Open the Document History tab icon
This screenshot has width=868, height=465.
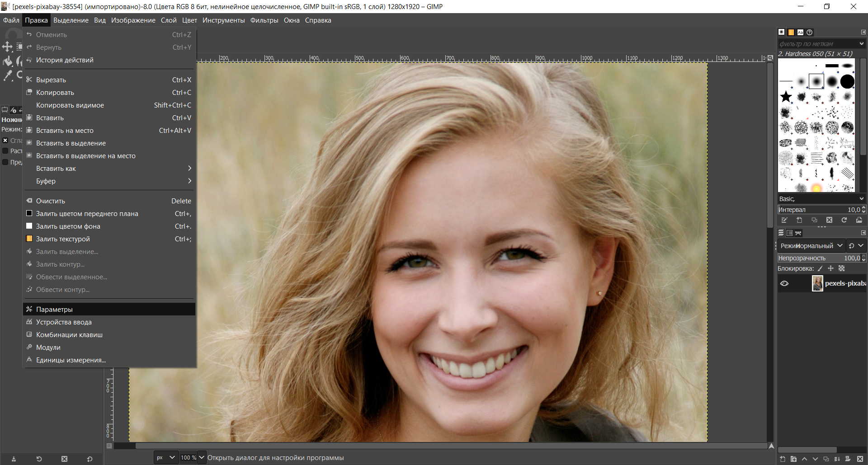tap(810, 32)
